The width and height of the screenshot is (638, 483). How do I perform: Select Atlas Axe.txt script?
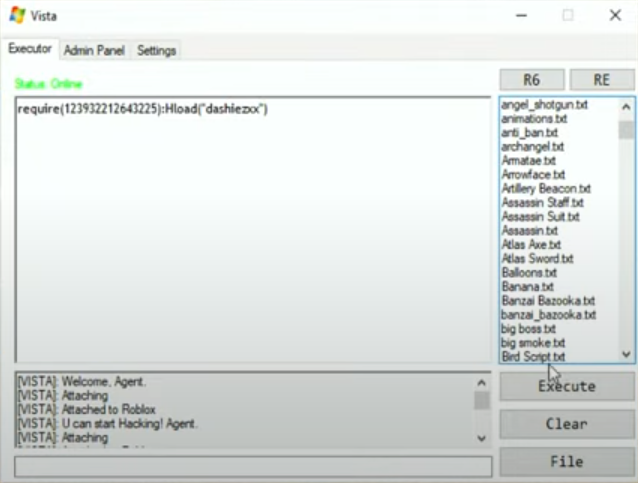click(531, 245)
